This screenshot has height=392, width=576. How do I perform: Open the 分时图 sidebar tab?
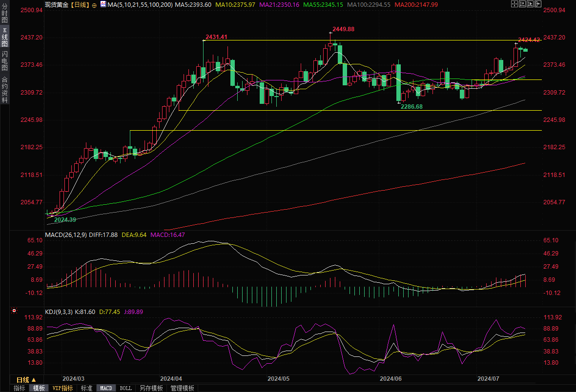[4, 17]
